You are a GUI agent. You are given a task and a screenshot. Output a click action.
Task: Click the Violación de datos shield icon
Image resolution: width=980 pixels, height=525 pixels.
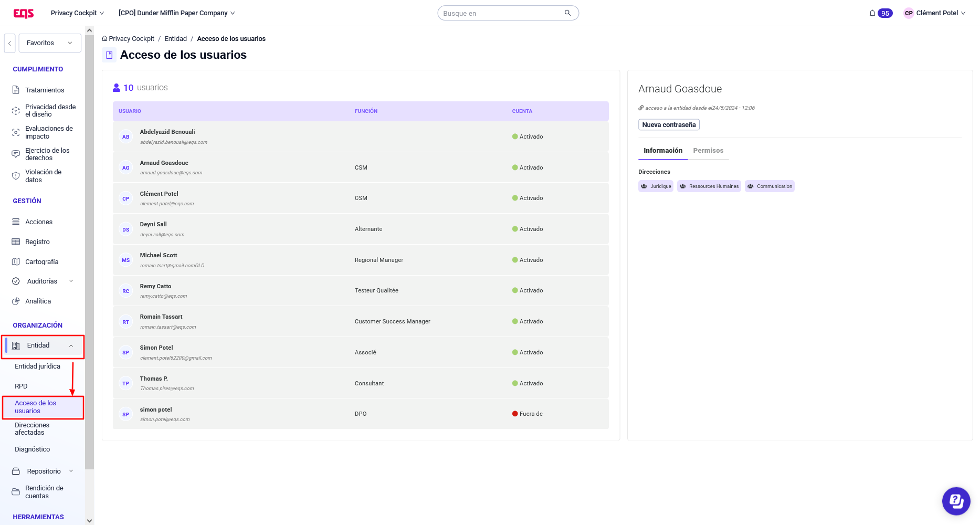(16, 176)
